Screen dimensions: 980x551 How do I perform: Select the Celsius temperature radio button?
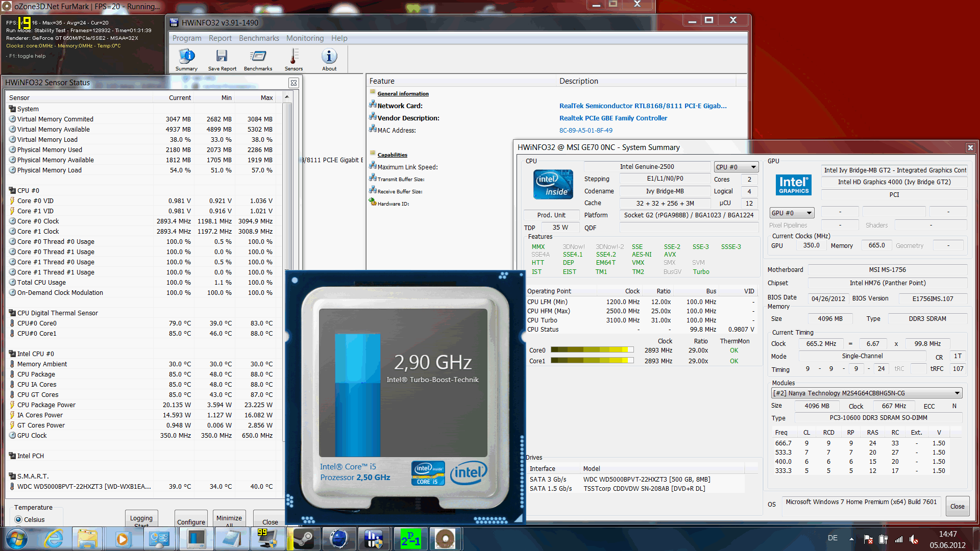coord(19,519)
